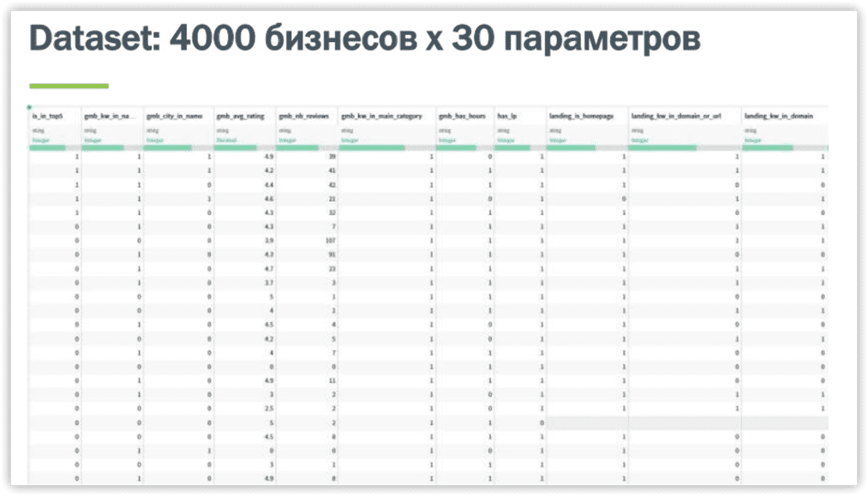Click the validity bar under gmb_nb_reviews

point(307,148)
